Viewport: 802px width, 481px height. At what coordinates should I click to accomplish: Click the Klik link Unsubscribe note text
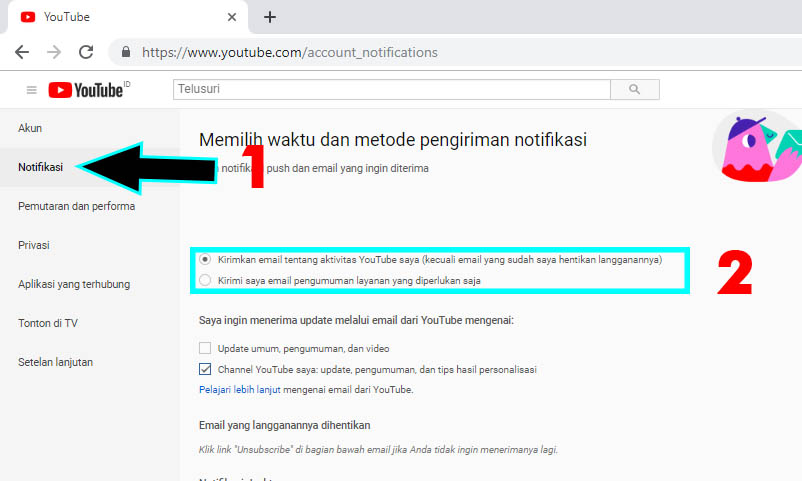(378, 450)
